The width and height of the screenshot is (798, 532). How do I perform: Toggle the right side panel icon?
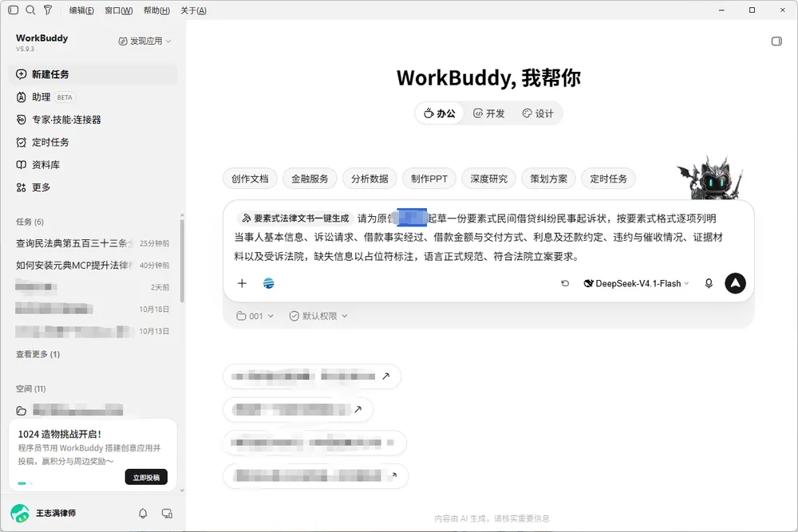(x=776, y=41)
